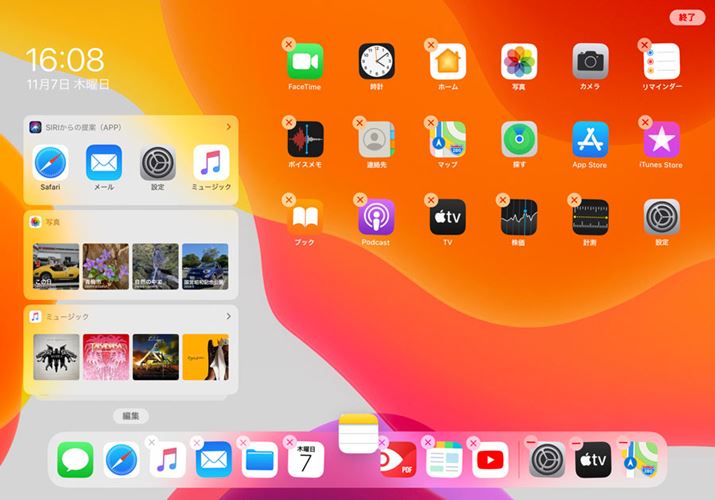Open the FaceTime app
This screenshot has height=500, width=715.
pos(305,62)
